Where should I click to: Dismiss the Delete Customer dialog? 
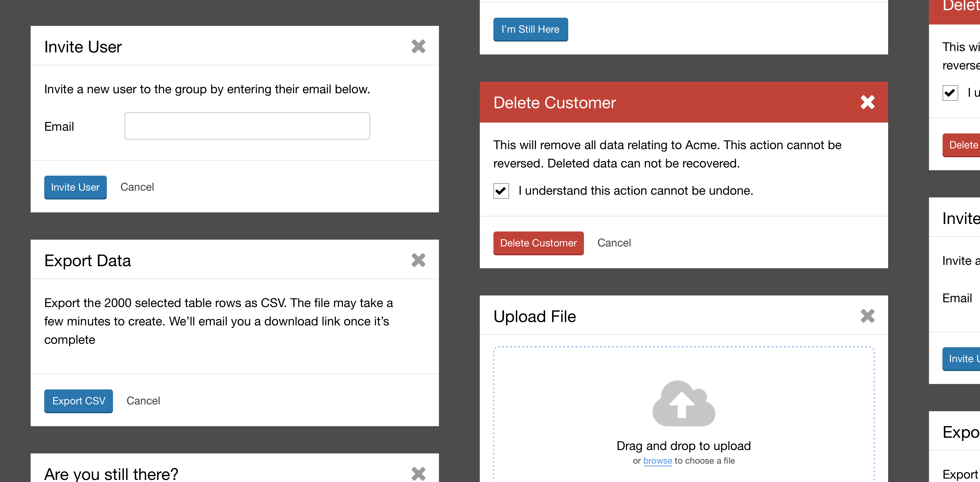pos(867,102)
